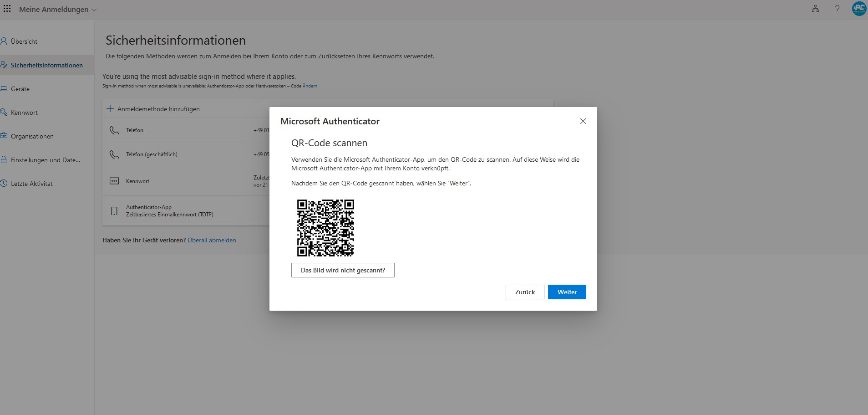Go to Kennwort in the sidebar
Screen dimensions: 868x415
(24, 113)
